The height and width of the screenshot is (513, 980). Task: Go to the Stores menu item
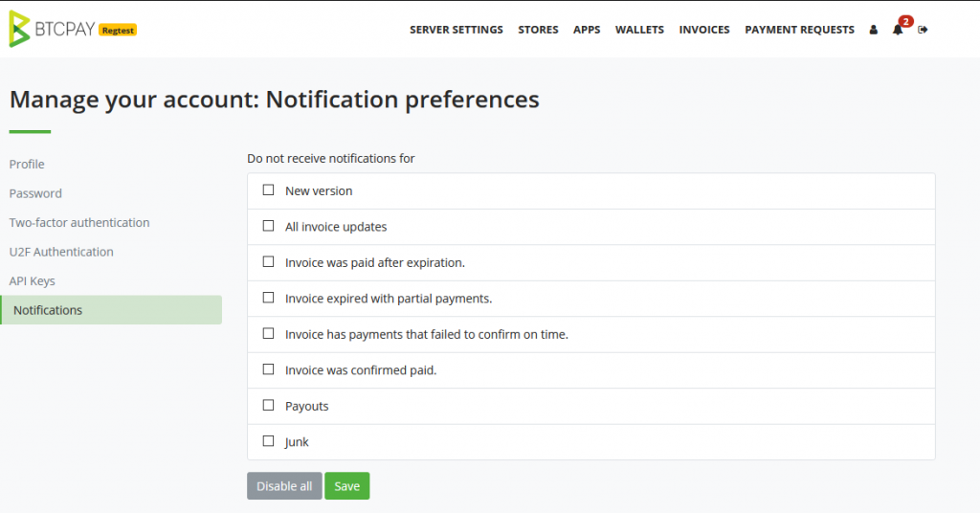click(x=538, y=30)
